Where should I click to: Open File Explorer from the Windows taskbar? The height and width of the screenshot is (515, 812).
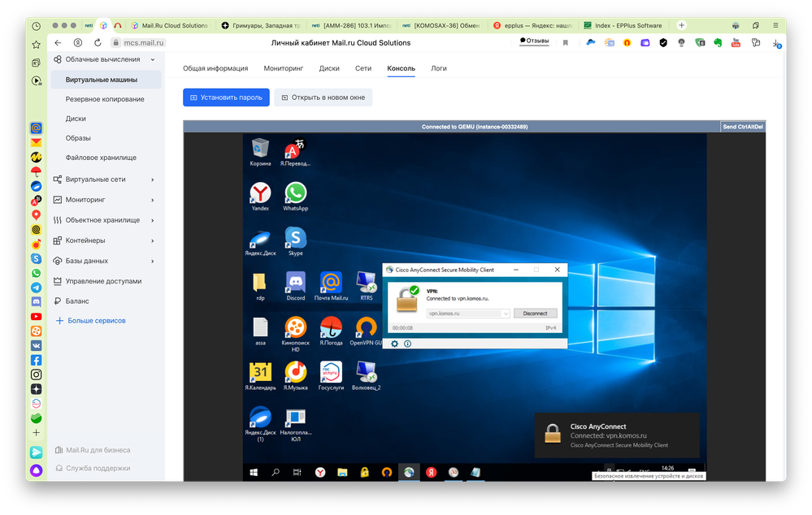click(x=342, y=472)
